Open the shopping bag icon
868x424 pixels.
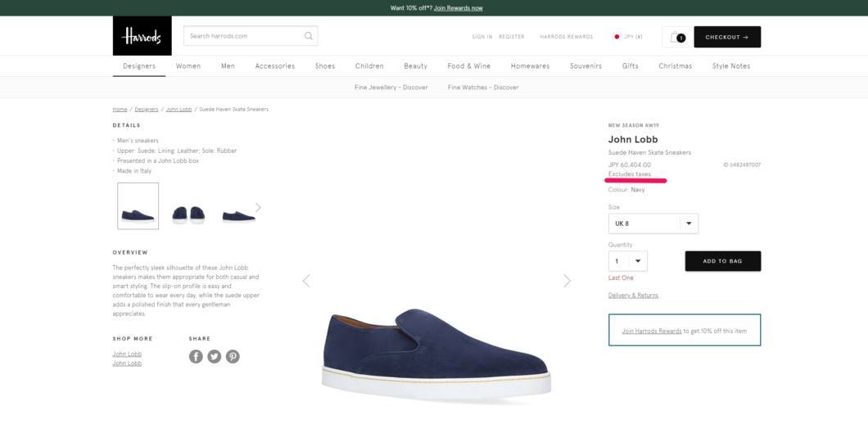(x=676, y=37)
